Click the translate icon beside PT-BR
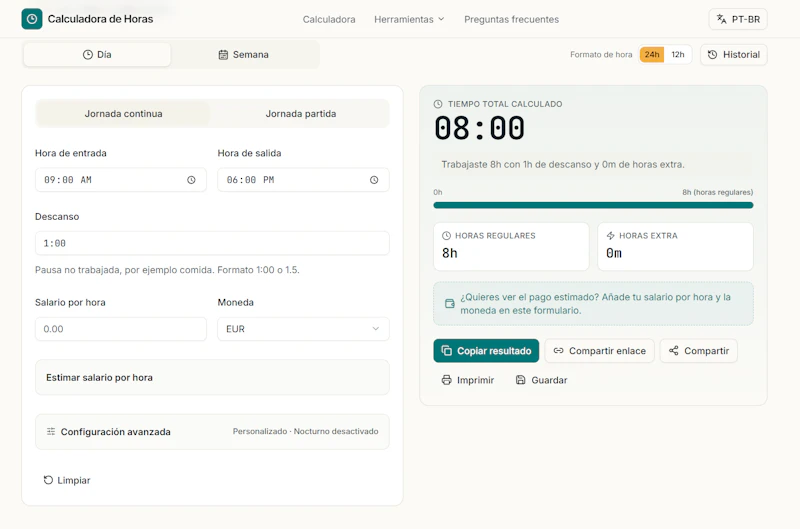800x529 pixels. [x=721, y=19]
